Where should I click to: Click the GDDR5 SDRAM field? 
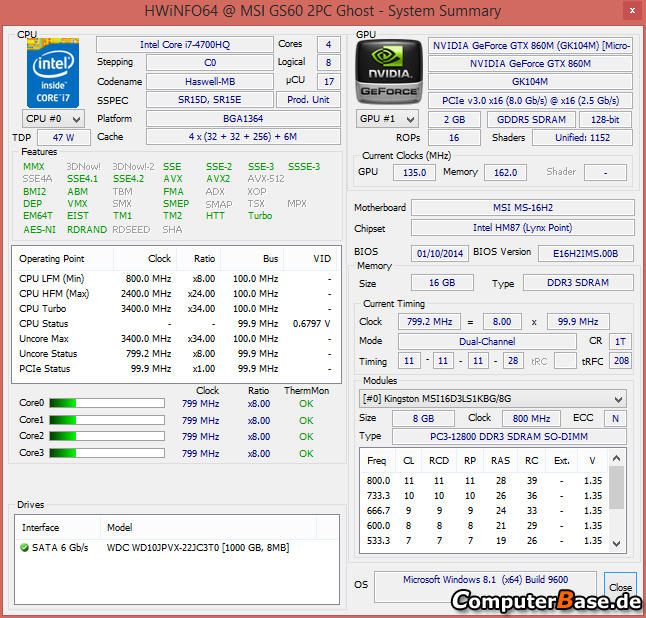click(531, 119)
